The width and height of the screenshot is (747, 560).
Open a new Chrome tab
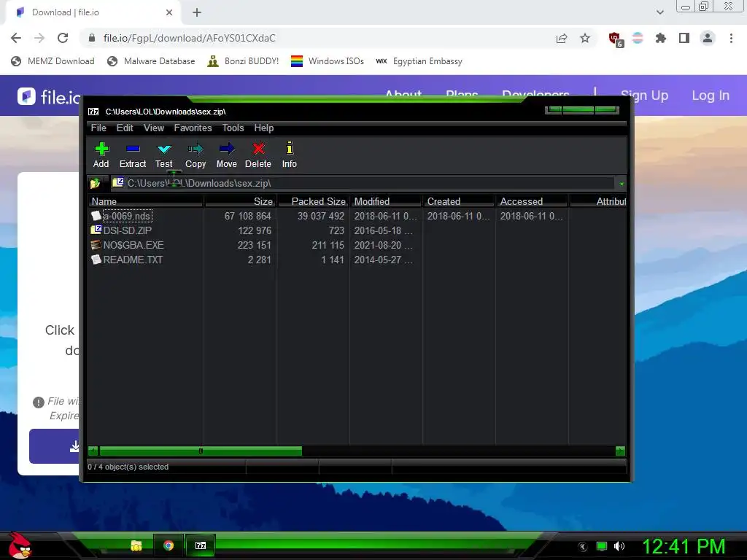197,12
